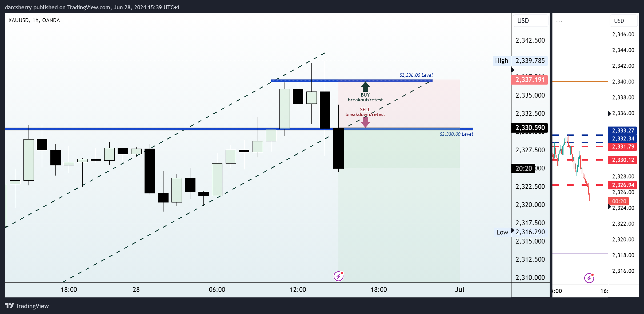Click the 28 date label on time axis
The image size is (644, 314).
click(136, 289)
